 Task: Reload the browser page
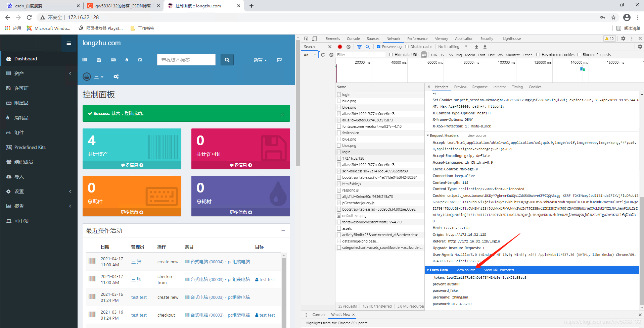point(29,17)
